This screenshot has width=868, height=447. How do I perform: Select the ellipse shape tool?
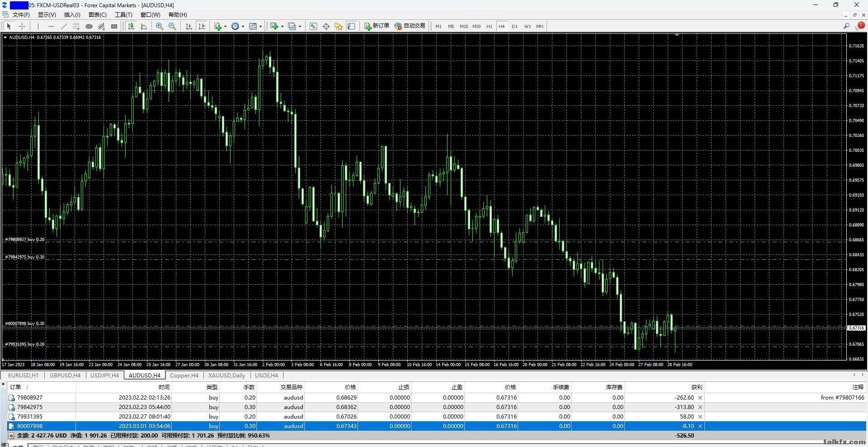(89, 26)
